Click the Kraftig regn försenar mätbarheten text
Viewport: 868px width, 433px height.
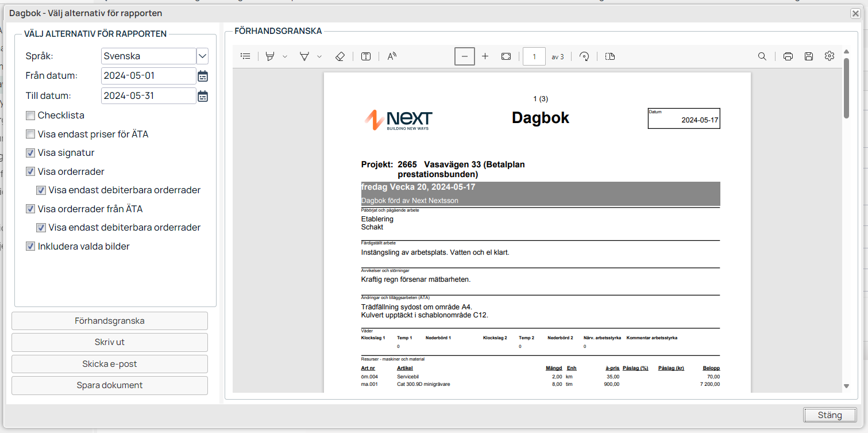coord(416,279)
